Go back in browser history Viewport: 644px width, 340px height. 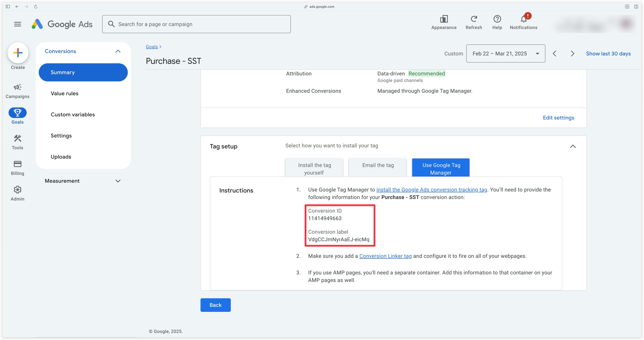[x=17, y=7]
